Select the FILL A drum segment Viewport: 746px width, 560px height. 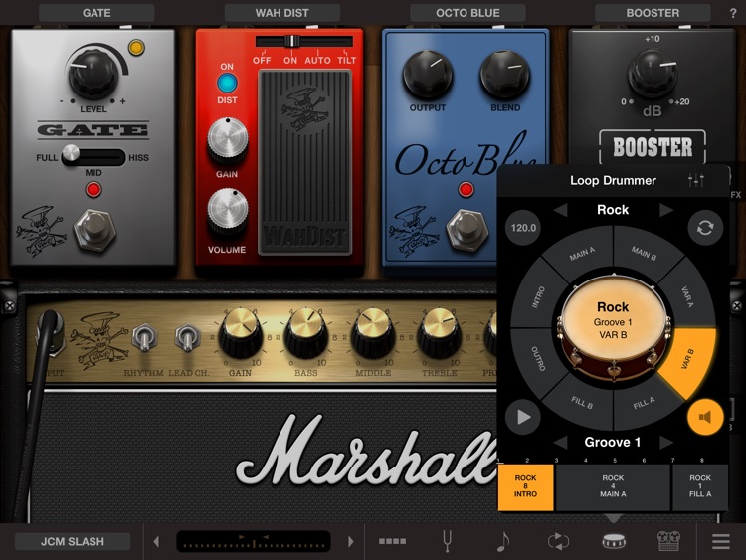[644, 403]
